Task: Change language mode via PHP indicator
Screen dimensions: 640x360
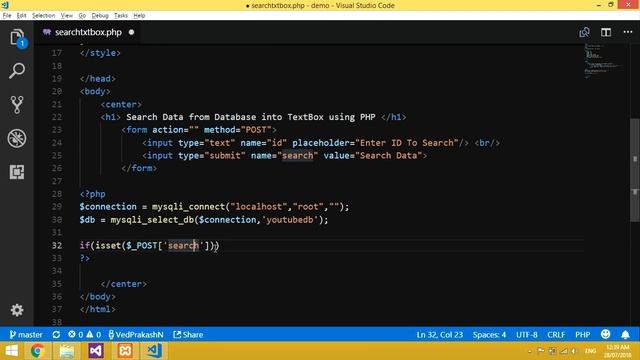Action: click(582, 335)
